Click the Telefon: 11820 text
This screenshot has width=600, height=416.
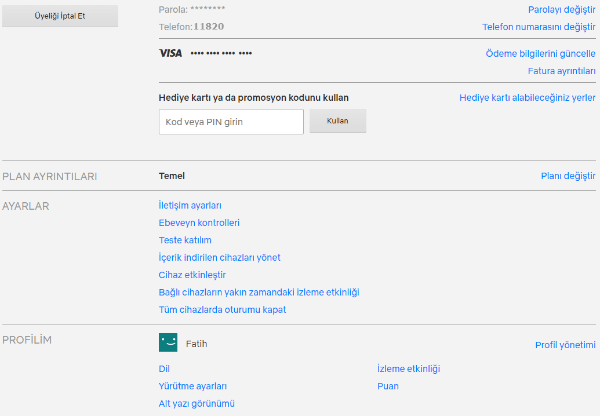pyautogui.click(x=191, y=26)
